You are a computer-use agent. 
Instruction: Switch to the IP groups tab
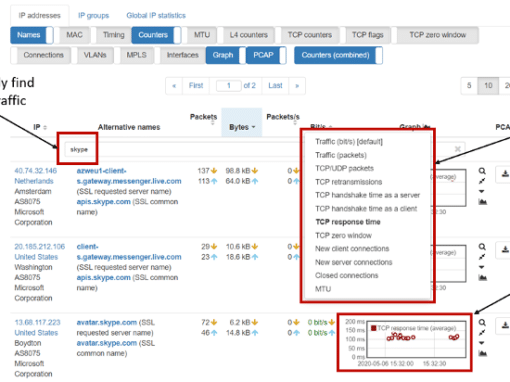pos(93,16)
